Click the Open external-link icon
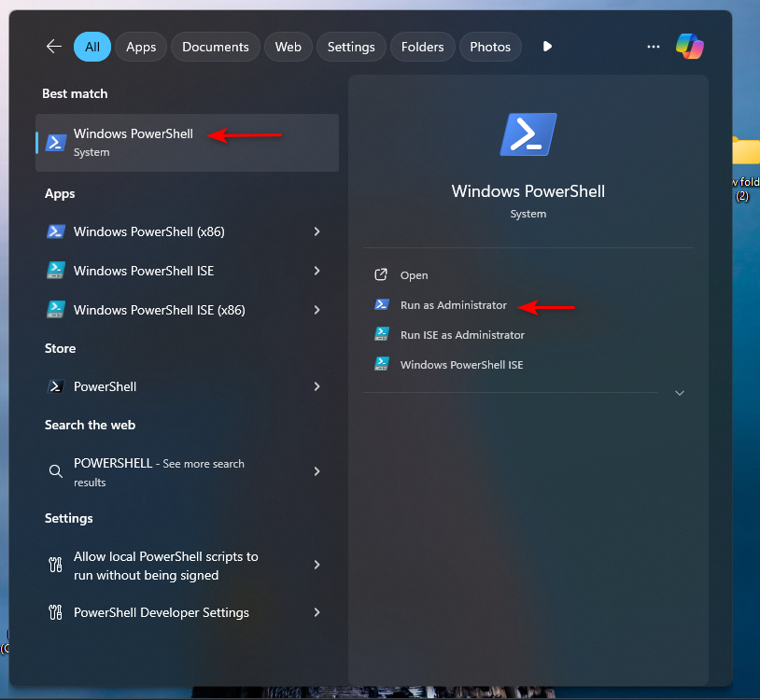 click(x=381, y=274)
